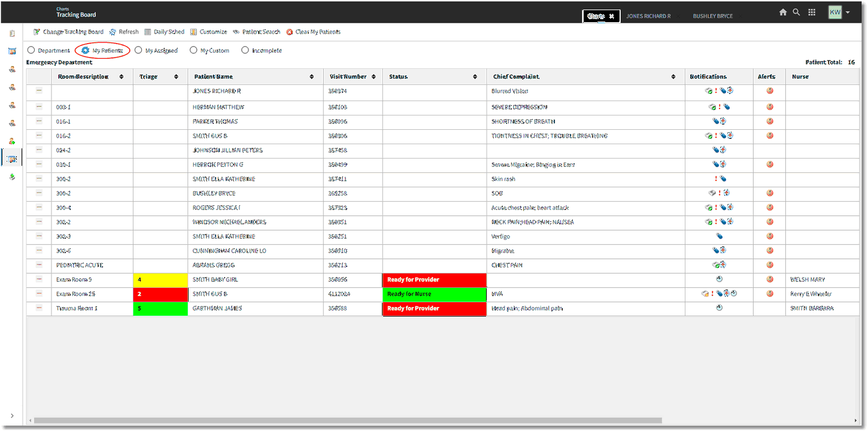This screenshot has height=432, width=868.
Task: Click alert icon for HERMAN MATTHEW
Action: pyautogui.click(x=770, y=107)
